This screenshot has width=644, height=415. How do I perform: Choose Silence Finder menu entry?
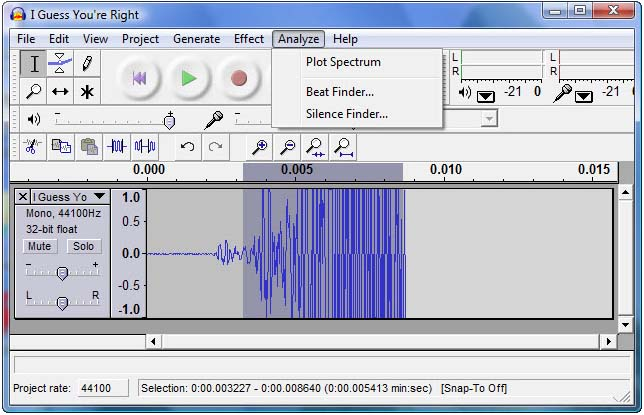click(346, 114)
